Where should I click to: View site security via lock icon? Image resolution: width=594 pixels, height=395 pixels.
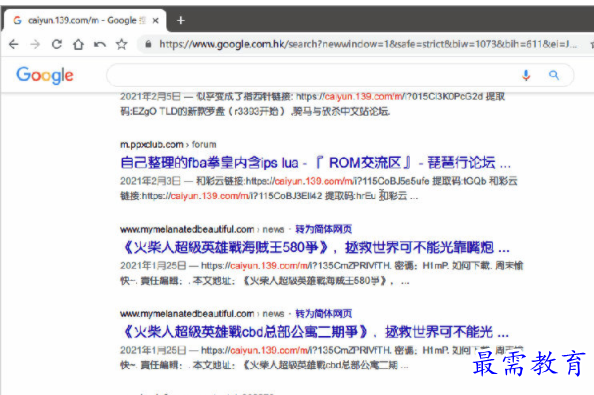(x=148, y=44)
